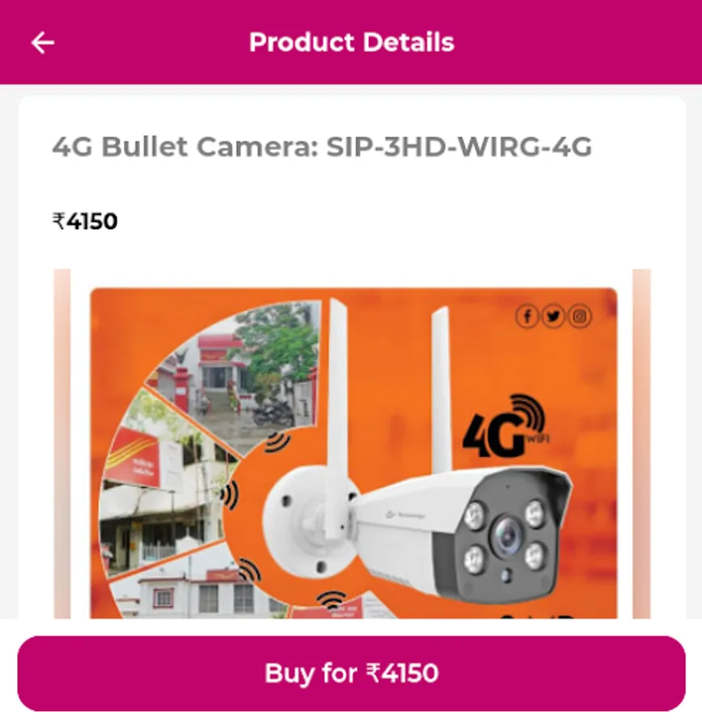Show the next carousel image at the right edge
The width and height of the screenshot is (702, 728).
coord(641,443)
